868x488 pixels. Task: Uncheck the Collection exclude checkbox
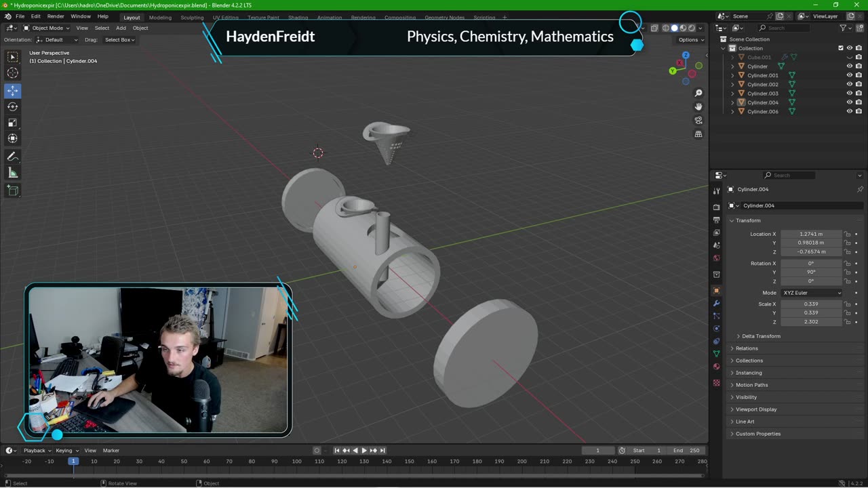click(841, 48)
